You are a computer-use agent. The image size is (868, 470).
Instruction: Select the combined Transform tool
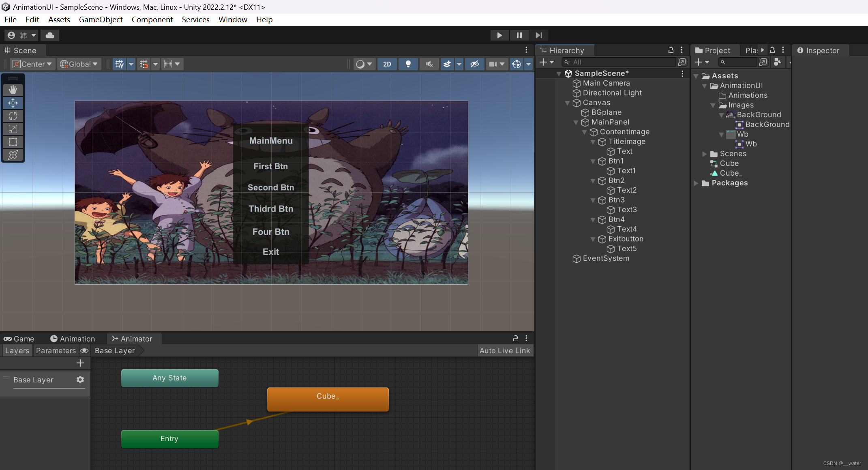pos(13,155)
